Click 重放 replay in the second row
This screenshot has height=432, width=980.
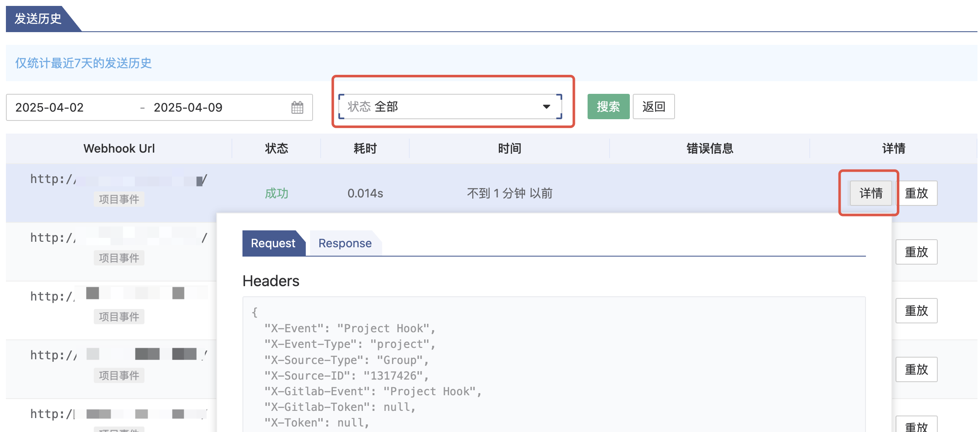(916, 252)
